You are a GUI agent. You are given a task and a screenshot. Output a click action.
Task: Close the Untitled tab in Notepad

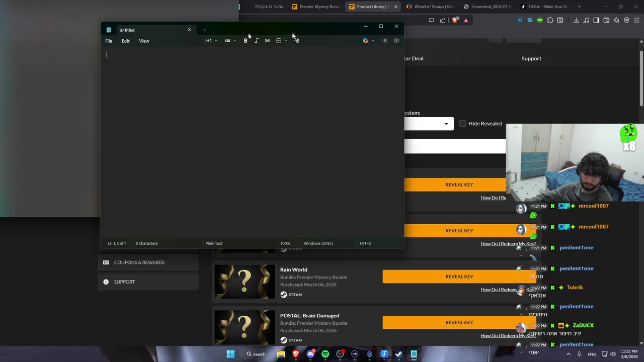(x=189, y=30)
